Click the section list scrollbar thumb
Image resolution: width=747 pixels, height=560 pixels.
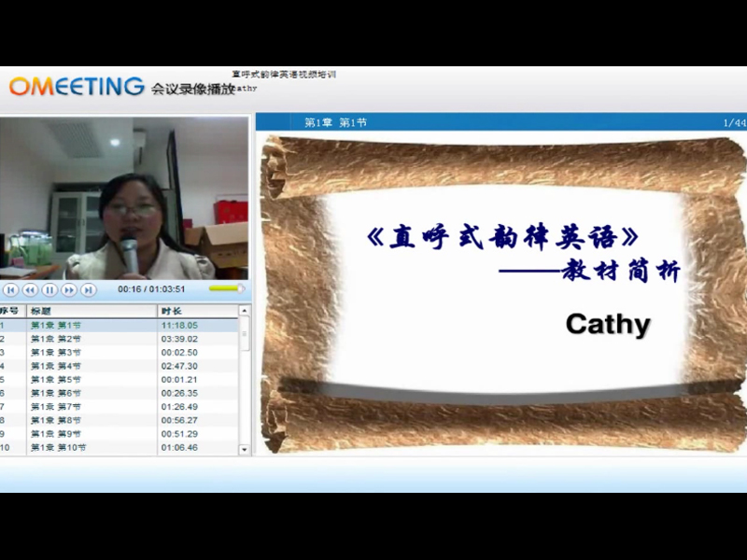click(x=245, y=333)
